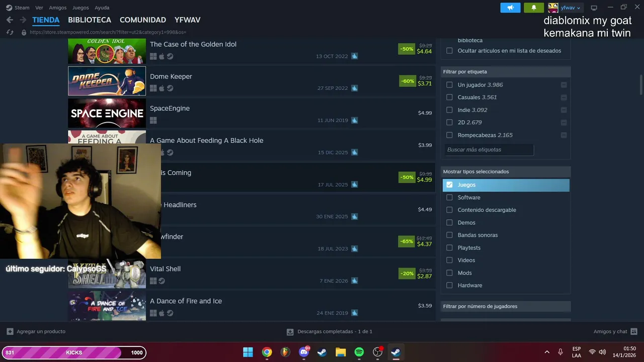
Task: Click the page's vertical scrollbar
Action: tap(641, 84)
